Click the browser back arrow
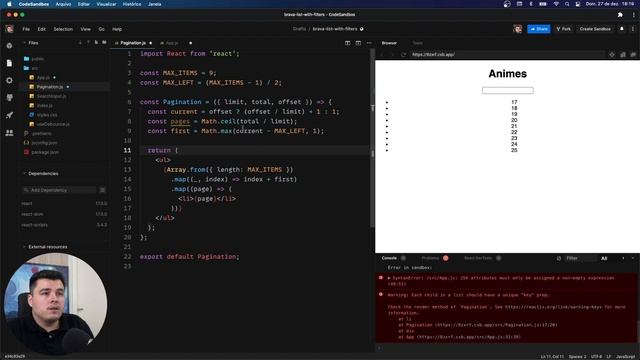The width and height of the screenshot is (640, 360). (382, 54)
